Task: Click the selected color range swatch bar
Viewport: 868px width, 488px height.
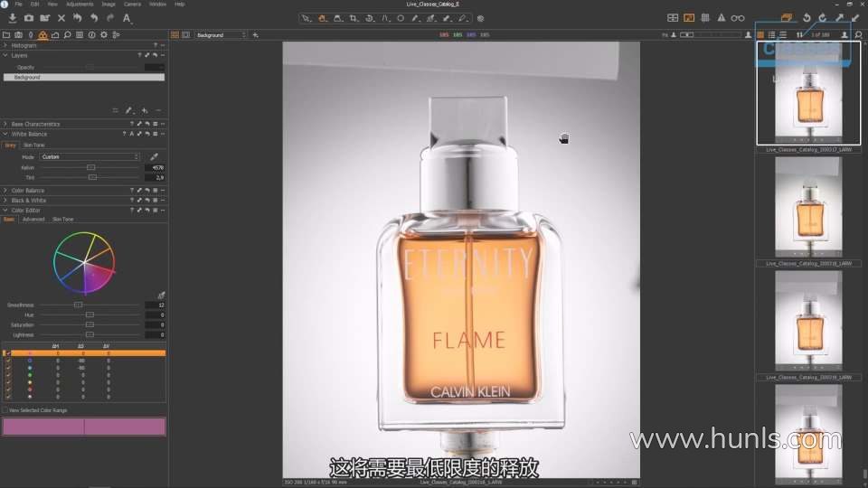Action: pyautogui.click(x=84, y=426)
